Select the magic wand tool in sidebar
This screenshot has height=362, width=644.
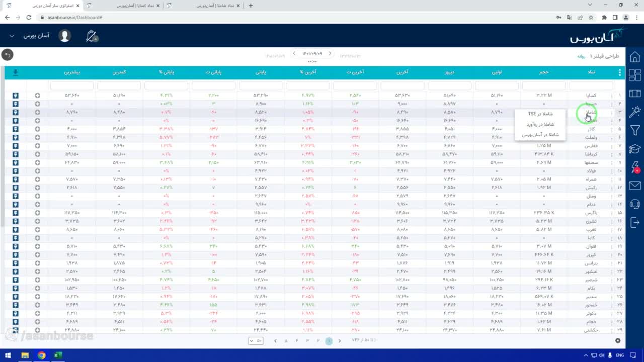click(x=635, y=112)
